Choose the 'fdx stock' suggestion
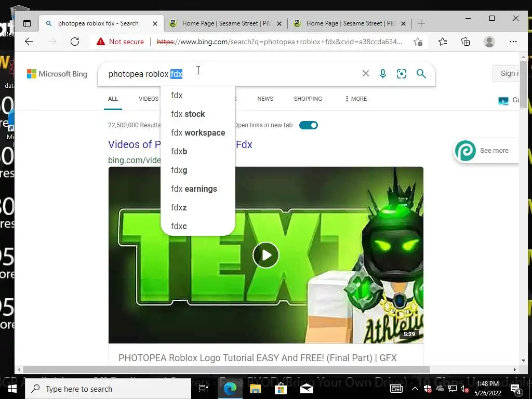The image size is (532, 399). pos(198,114)
